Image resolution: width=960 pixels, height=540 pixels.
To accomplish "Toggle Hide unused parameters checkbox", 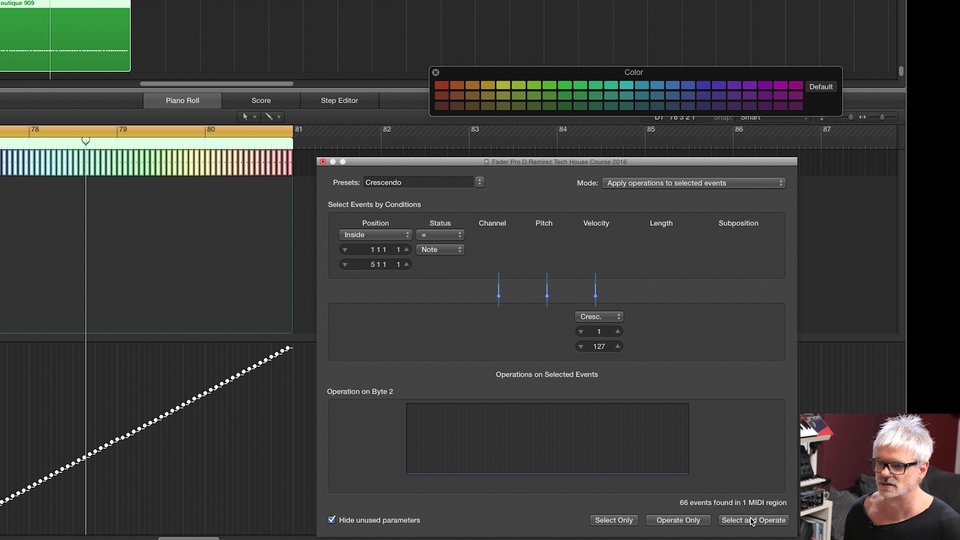I will coord(332,519).
